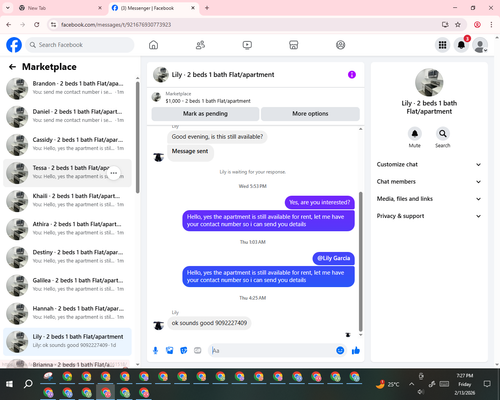The image size is (500, 400).
Task: Open the Menu grid icon
Action: pos(442,45)
